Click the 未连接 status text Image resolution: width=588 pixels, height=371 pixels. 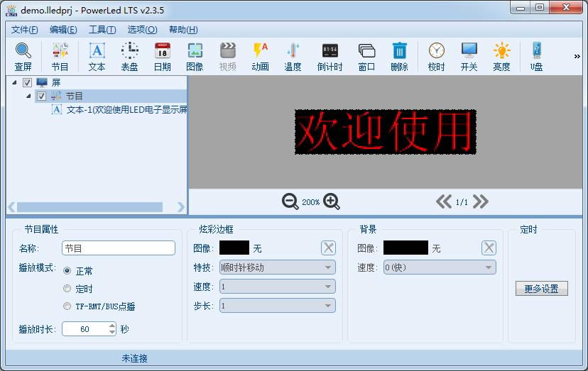(135, 359)
